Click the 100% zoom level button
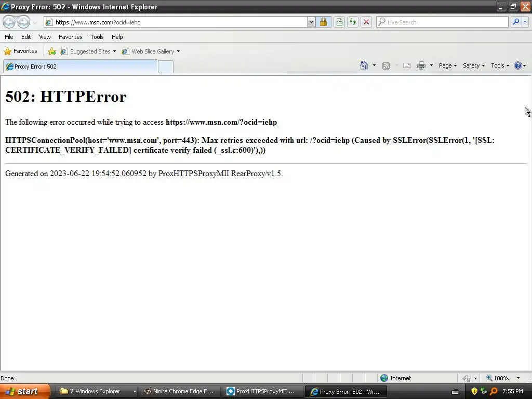The height and width of the screenshot is (399, 532). pos(497,378)
